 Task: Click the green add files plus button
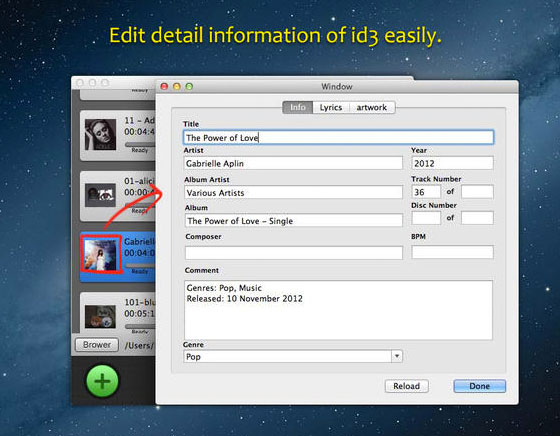[x=102, y=381]
